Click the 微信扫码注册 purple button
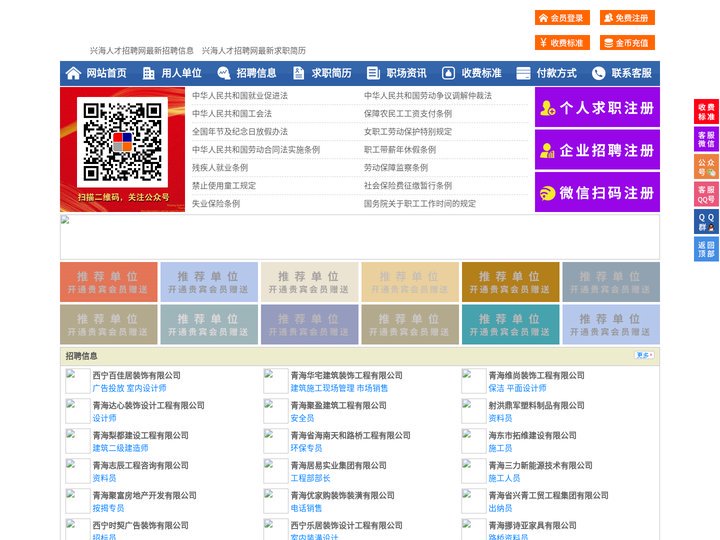The image size is (720, 540). (597, 192)
